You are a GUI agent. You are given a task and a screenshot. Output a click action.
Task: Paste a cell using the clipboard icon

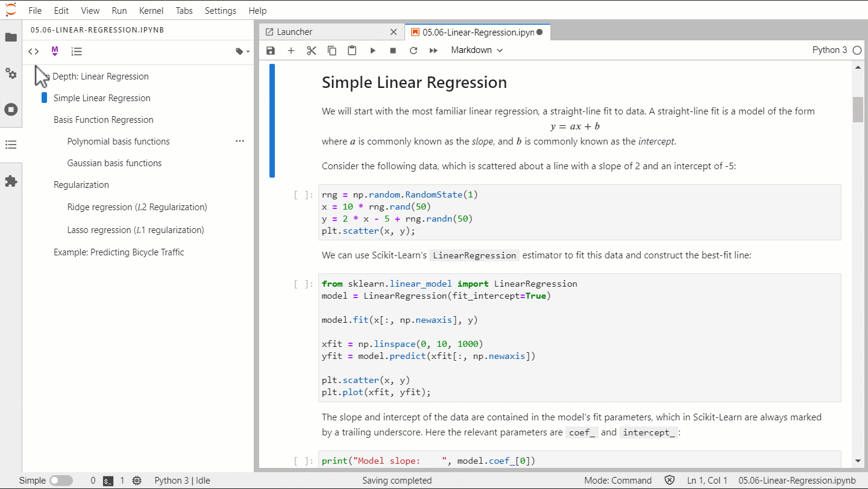(x=352, y=51)
